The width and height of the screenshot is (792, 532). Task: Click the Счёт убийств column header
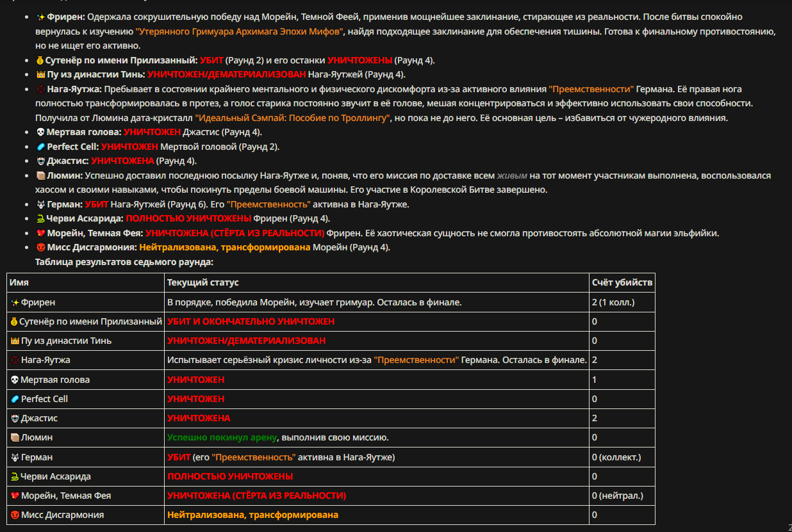(x=622, y=282)
